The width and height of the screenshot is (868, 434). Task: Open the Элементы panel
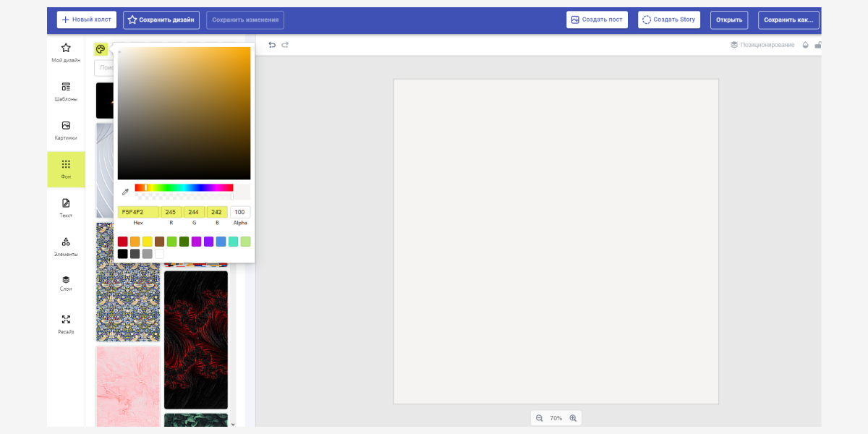coord(66,247)
